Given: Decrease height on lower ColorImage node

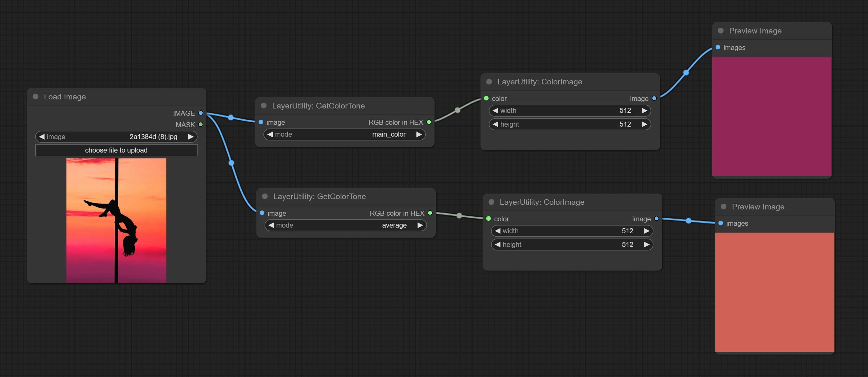Looking at the screenshot, I should point(497,245).
